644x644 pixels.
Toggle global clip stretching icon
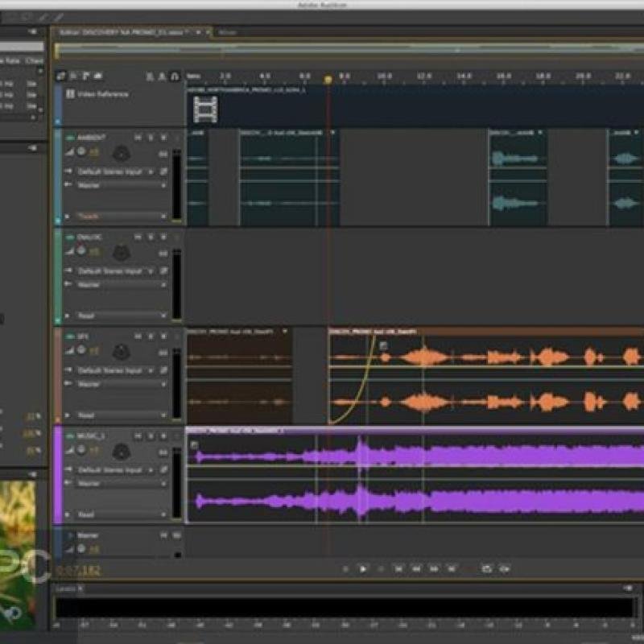[150, 76]
